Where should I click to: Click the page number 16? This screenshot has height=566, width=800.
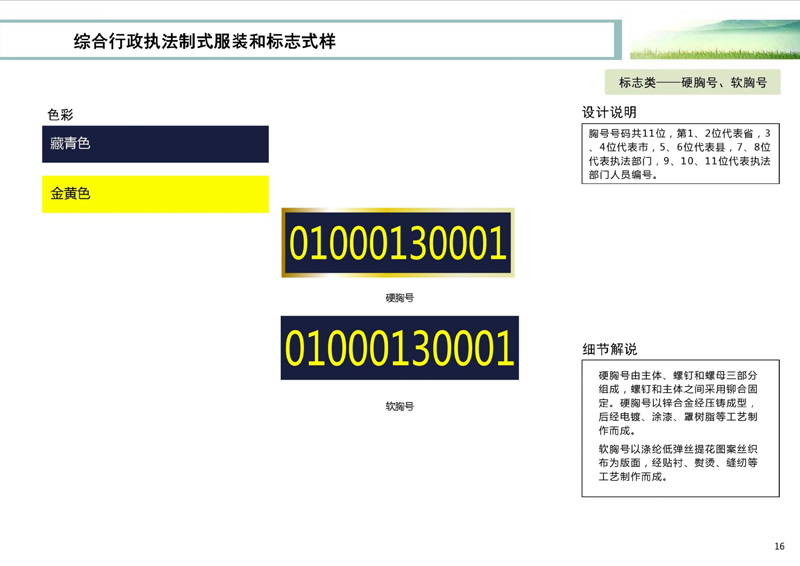click(x=779, y=546)
